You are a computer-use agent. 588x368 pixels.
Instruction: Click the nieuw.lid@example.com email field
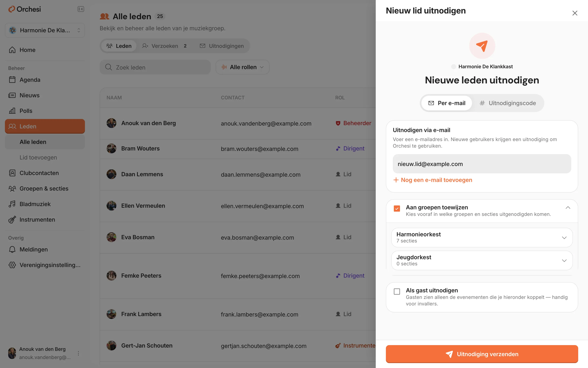pos(482,164)
